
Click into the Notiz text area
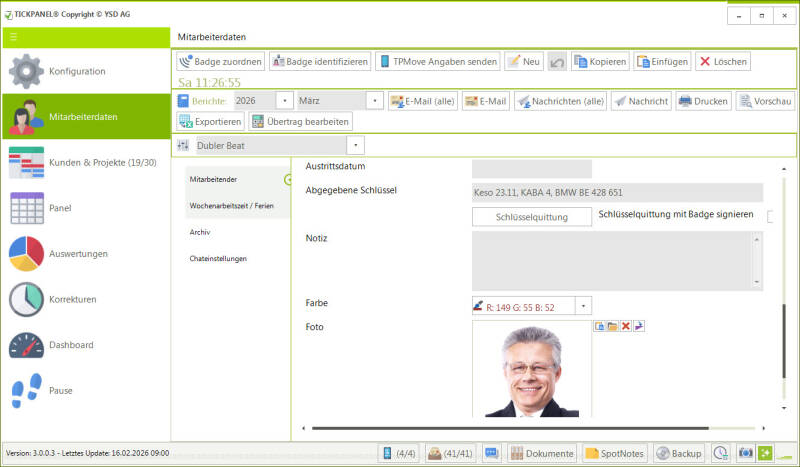pos(612,261)
